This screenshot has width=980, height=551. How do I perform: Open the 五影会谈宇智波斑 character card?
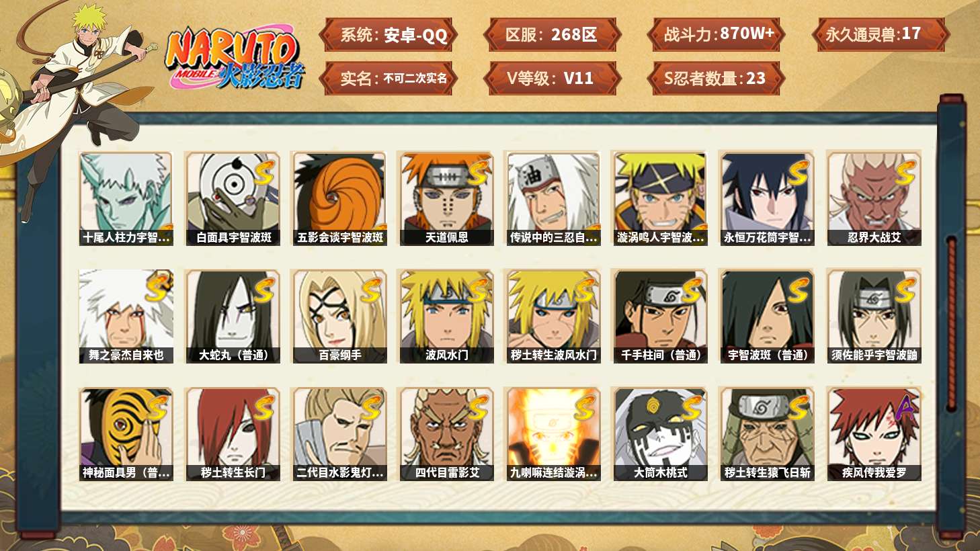(x=340, y=198)
